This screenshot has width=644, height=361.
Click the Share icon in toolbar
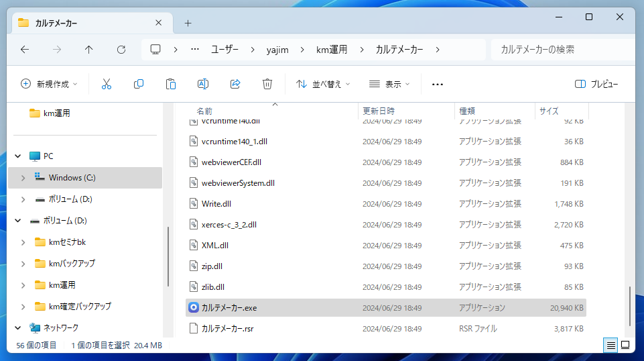tap(235, 84)
